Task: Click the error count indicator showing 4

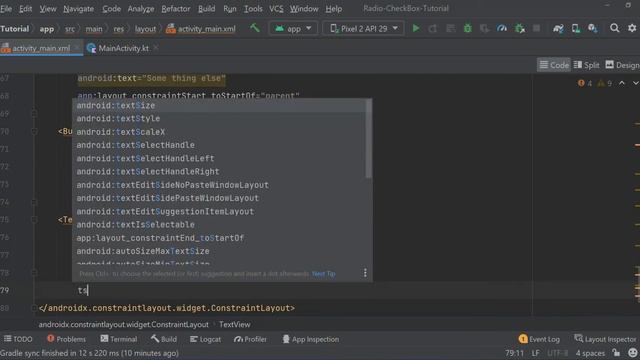Action: [x=584, y=83]
